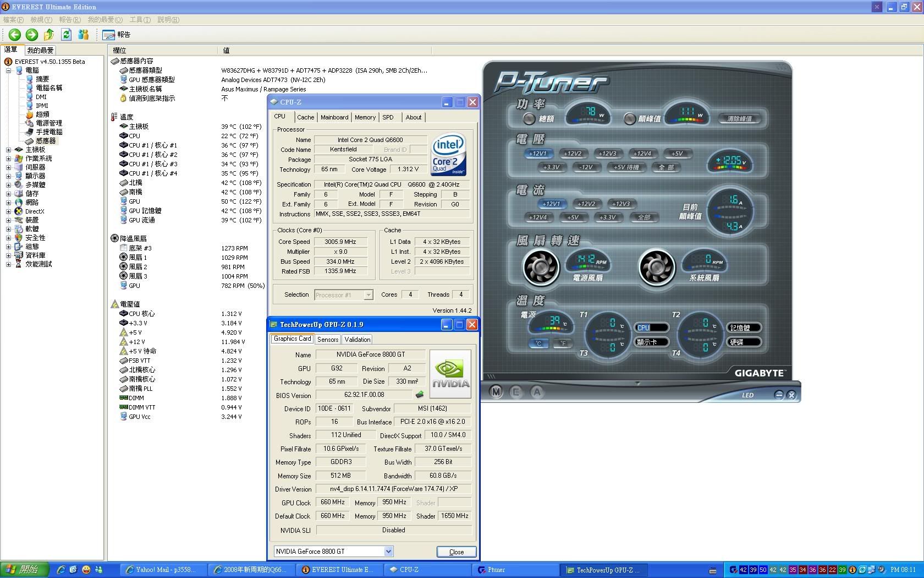Collapse the 電腦 tree node
The width and height of the screenshot is (924, 578).
coord(8,70)
